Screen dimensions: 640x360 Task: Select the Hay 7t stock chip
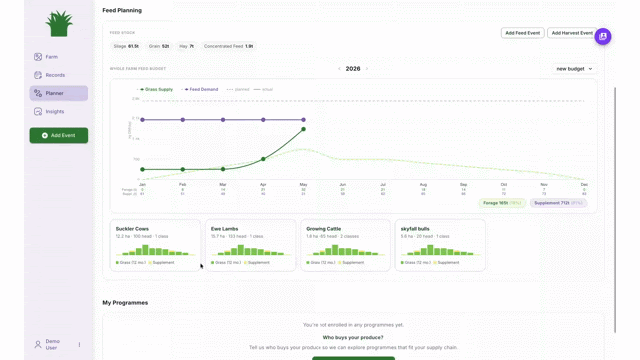(x=187, y=47)
